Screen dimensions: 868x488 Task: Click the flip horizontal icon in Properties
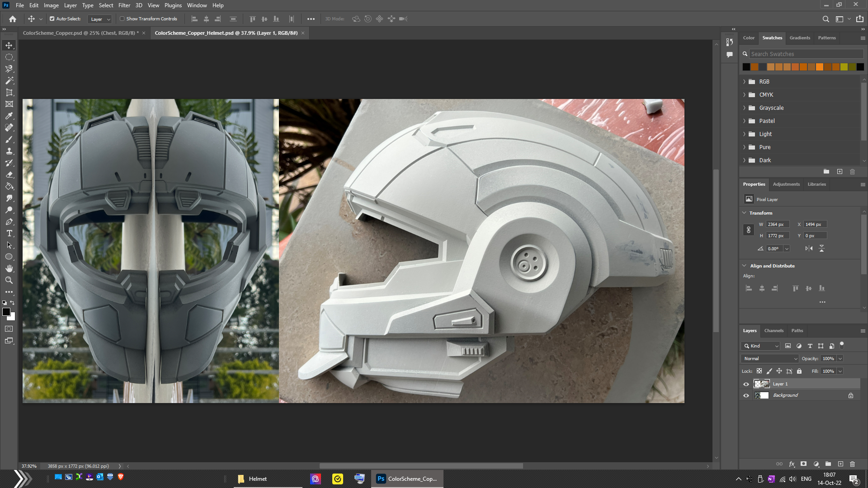click(809, 249)
